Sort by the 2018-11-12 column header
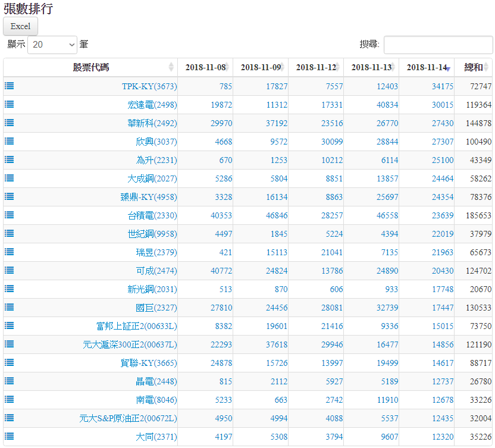The image size is (495, 448). (315, 67)
